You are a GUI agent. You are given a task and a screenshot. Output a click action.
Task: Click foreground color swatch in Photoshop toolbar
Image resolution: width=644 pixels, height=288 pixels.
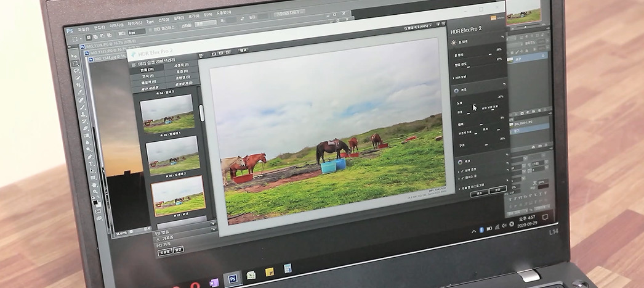point(94,202)
